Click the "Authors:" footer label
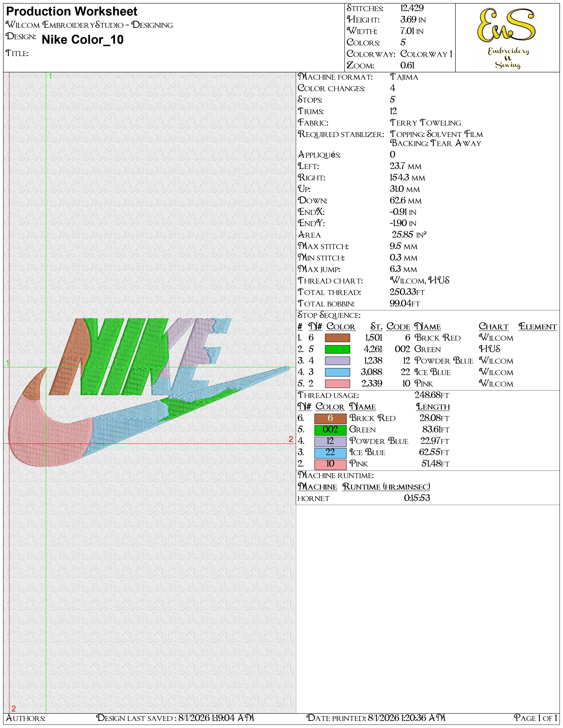The image size is (563, 728). (26, 718)
